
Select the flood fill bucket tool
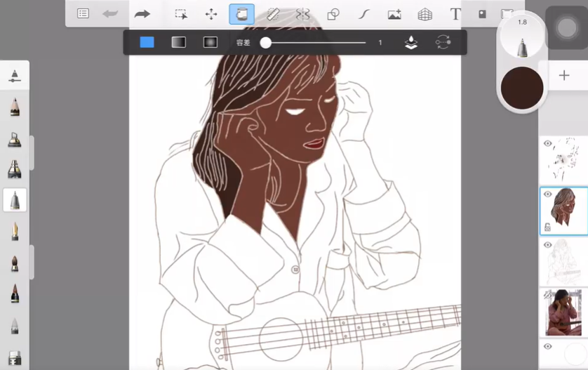pos(242,14)
